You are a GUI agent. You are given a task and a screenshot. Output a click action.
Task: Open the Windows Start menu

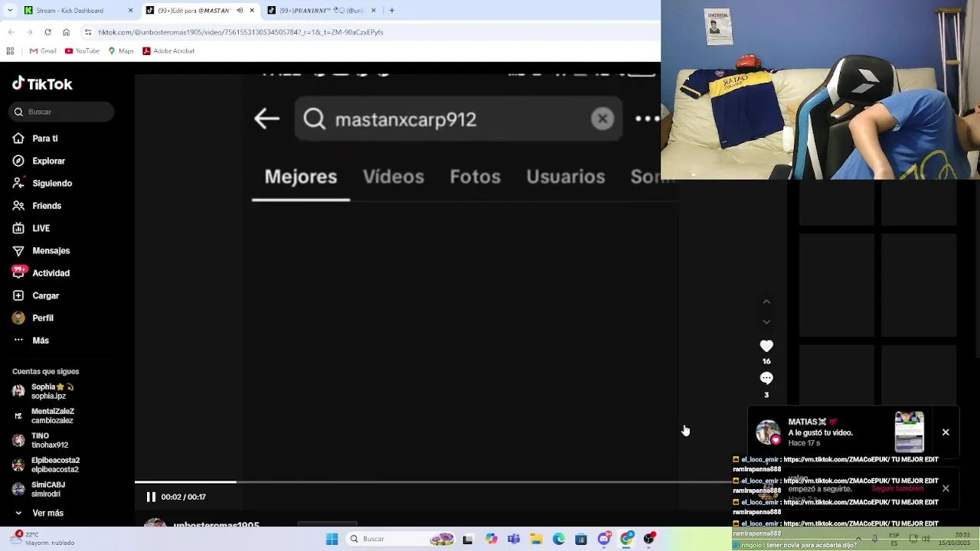pyautogui.click(x=332, y=540)
